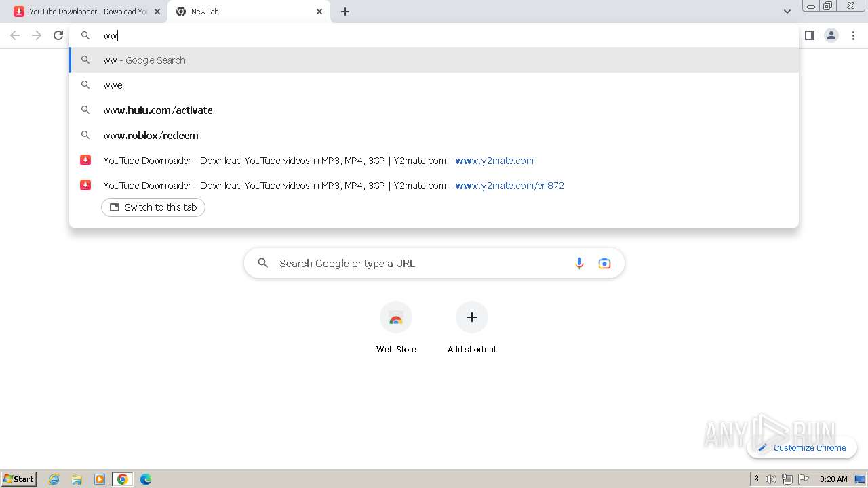Image resolution: width=868 pixels, height=488 pixels.
Task: Open the www.y2mate.com history suggestion
Action: click(x=434, y=161)
